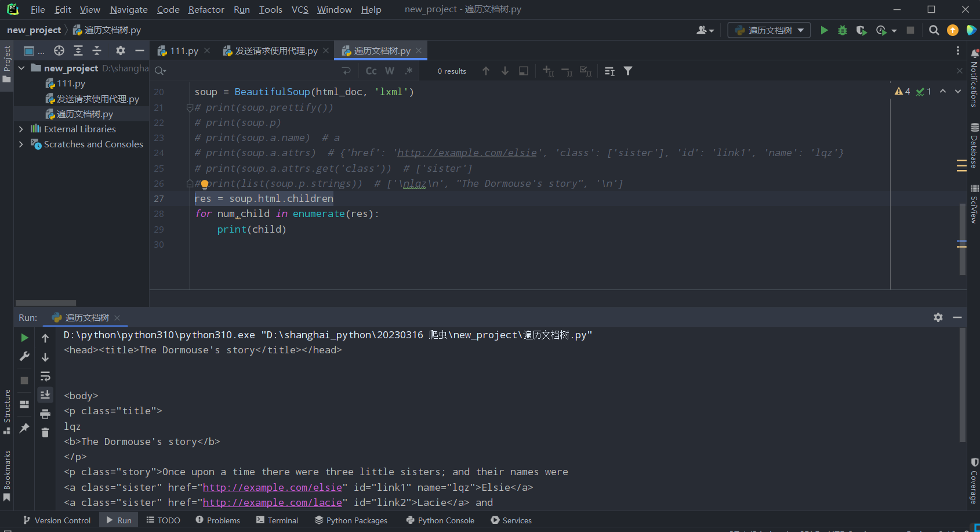Click the wrench icon in Run panel
980x532 pixels.
tap(24, 356)
